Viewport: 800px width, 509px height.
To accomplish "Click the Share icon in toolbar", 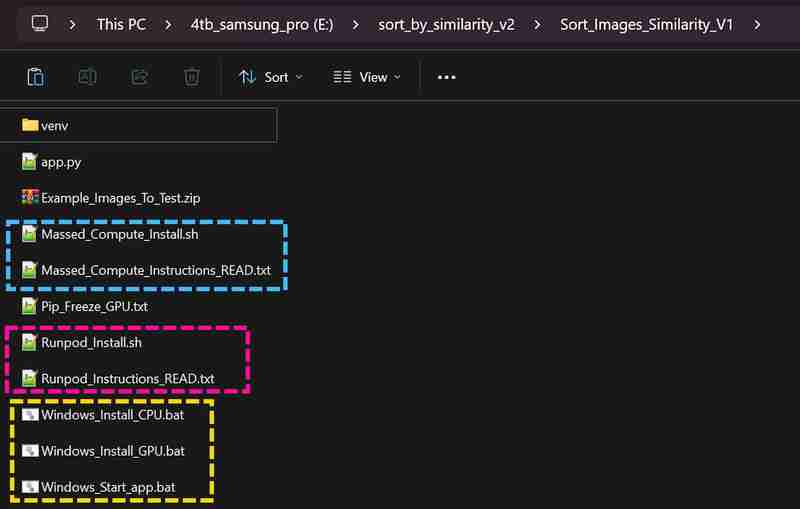I will click(x=140, y=77).
